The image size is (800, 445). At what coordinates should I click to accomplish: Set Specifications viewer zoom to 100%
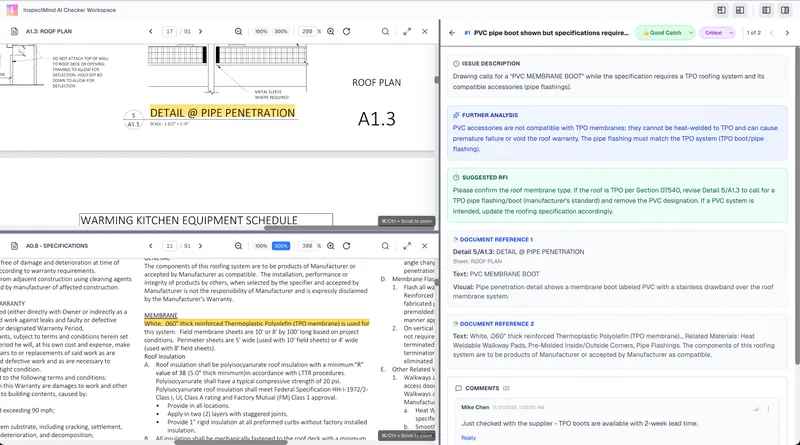tap(261, 246)
